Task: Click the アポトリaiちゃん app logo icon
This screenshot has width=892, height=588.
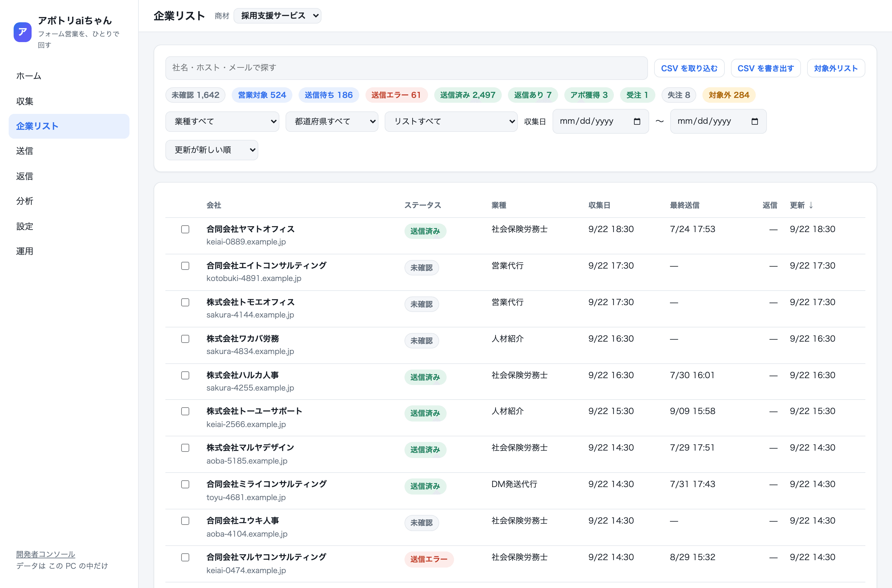Action: pos(23,32)
